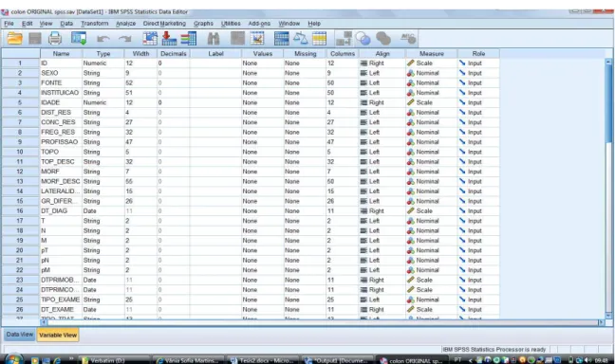
Task: Click the Save file toolbar icon
Action: [35, 39]
